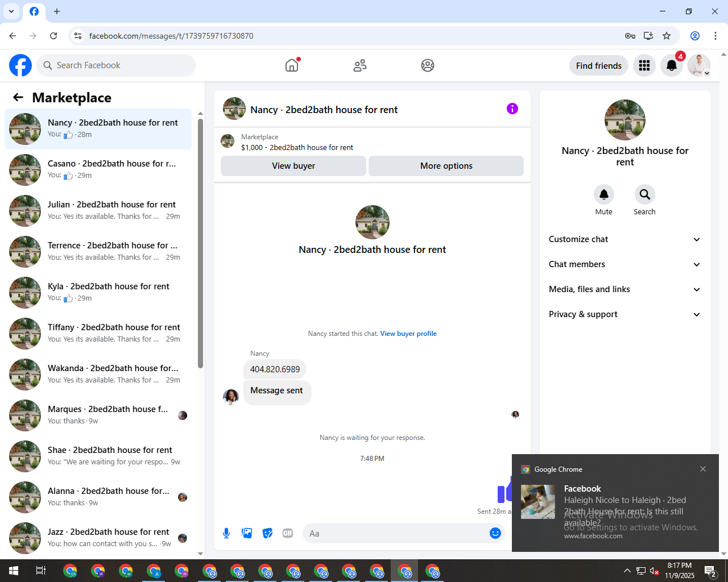Open Chrome's three-dot menu

(x=715, y=36)
